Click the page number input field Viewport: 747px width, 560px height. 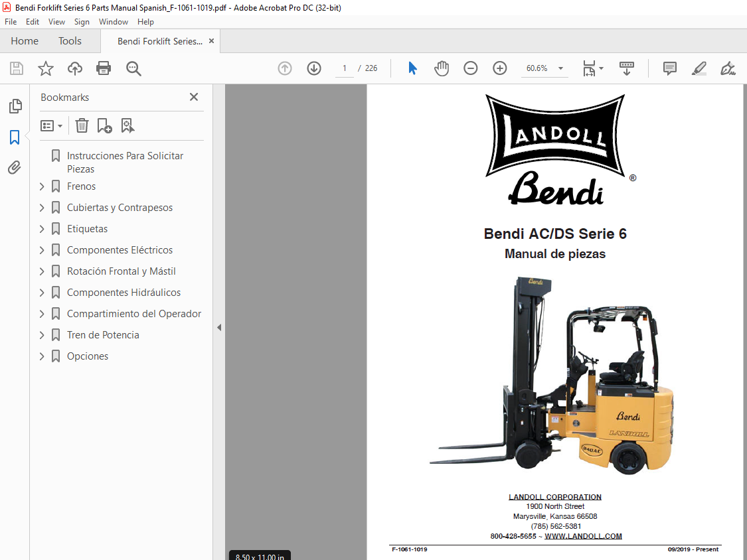click(x=345, y=68)
